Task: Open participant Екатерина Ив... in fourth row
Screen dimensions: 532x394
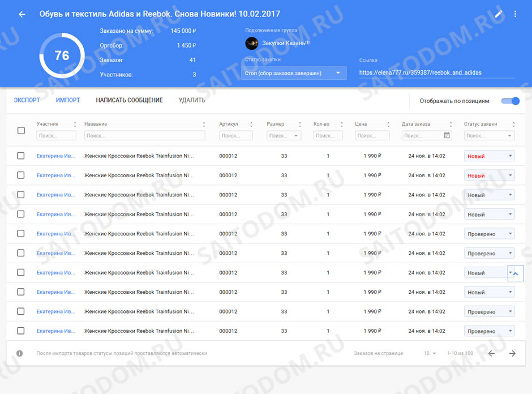Action: pyautogui.click(x=55, y=214)
